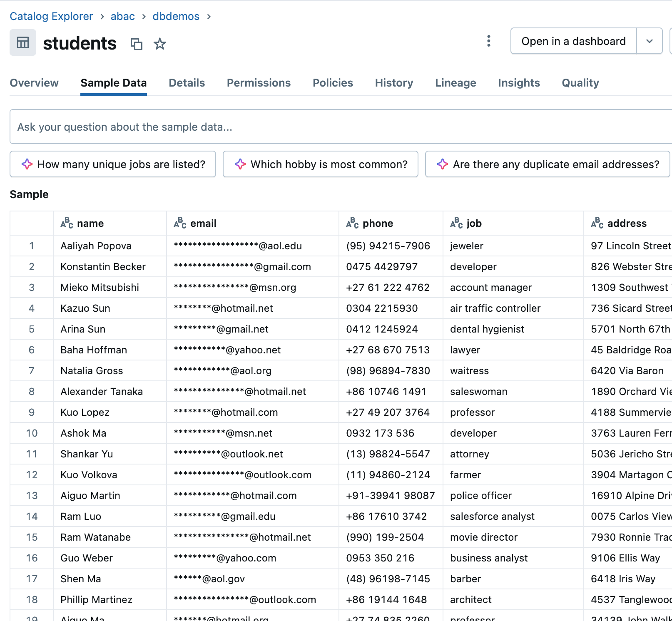Click the sparkle icon on the hobby suggestion chip
Image resolution: width=672 pixels, height=621 pixels.
(x=241, y=164)
